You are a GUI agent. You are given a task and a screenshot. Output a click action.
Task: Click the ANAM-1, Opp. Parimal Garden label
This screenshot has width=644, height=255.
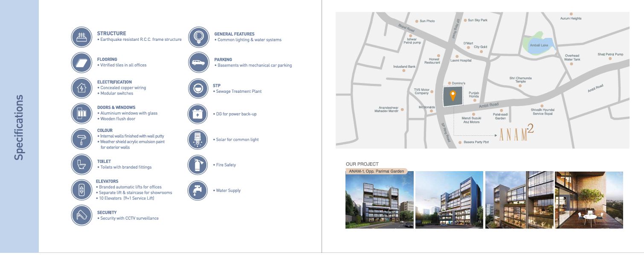376,172
